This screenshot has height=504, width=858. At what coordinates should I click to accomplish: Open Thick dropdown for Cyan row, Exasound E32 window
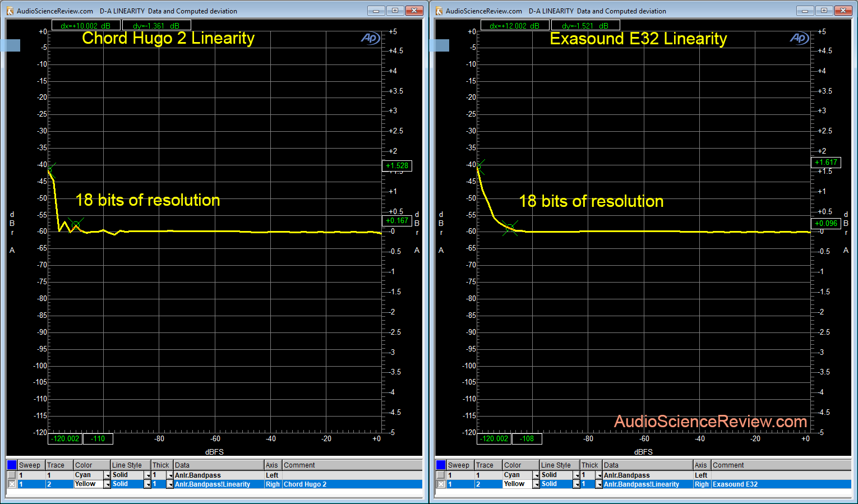tap(599, 475)
